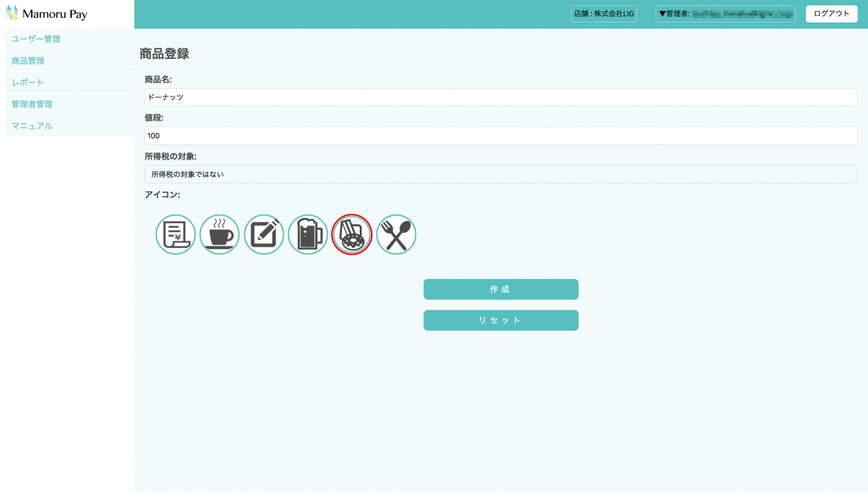This screenshot has width=868, height=492.
Task: Select the receipt yen bill icon
Action: [x=176, y=234]
